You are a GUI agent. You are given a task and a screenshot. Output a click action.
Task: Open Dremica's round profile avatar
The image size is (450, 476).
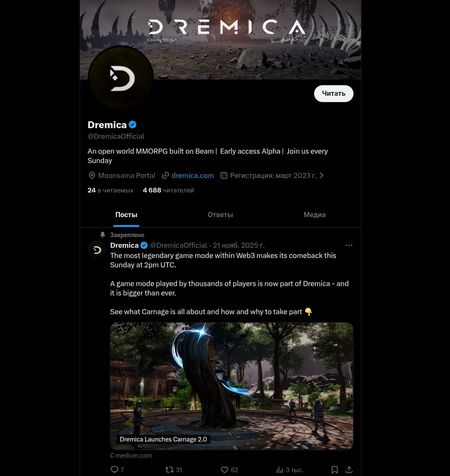pos(121,78)
